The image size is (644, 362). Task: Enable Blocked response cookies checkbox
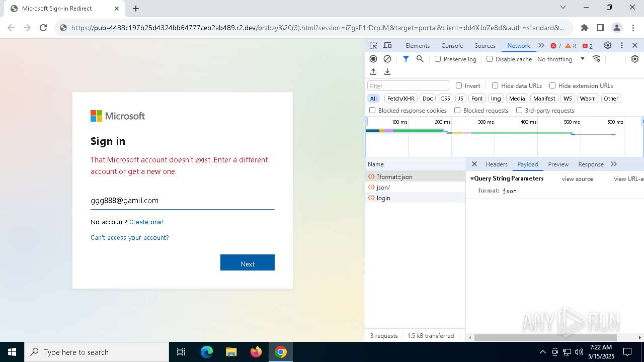point(372,110)
